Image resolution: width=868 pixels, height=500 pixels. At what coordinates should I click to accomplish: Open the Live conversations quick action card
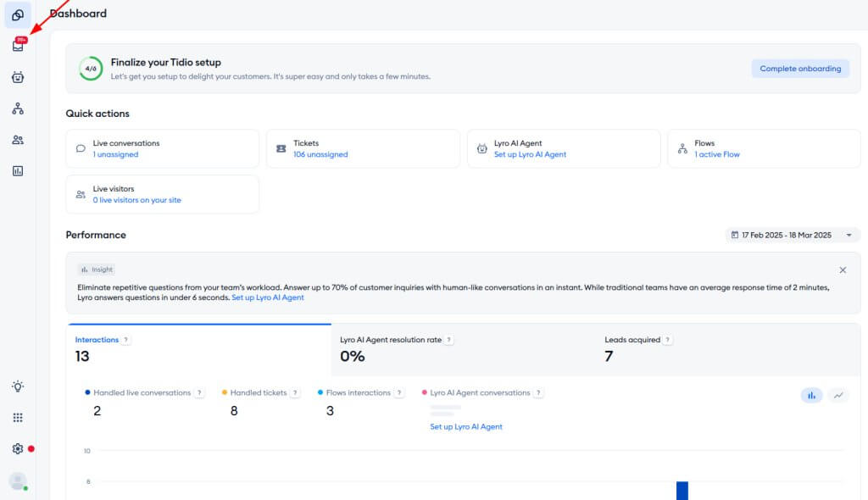(x=162, y=148)
